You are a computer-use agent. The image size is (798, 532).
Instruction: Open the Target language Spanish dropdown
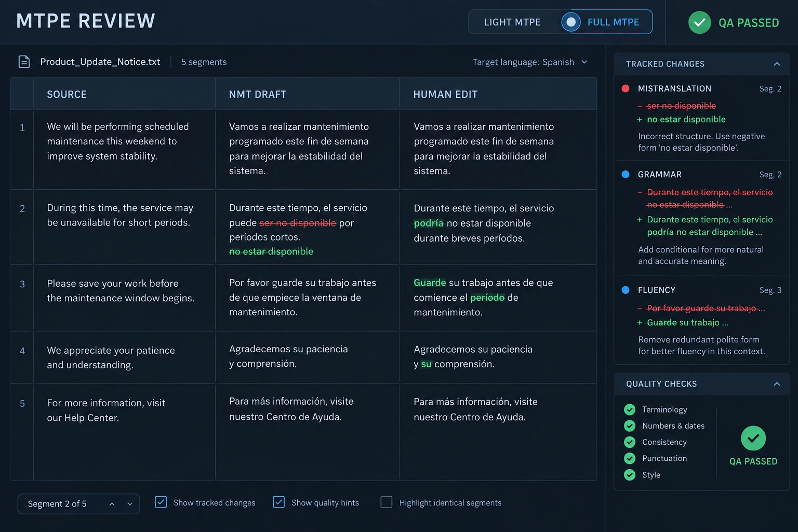point(530,62)
